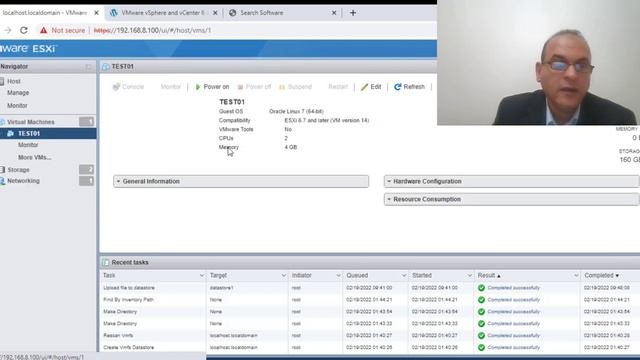This screenshot has width=640, height=360.
Task: Open the Target column dropdown
Action: pyautogui.click(x=284, y=276)
